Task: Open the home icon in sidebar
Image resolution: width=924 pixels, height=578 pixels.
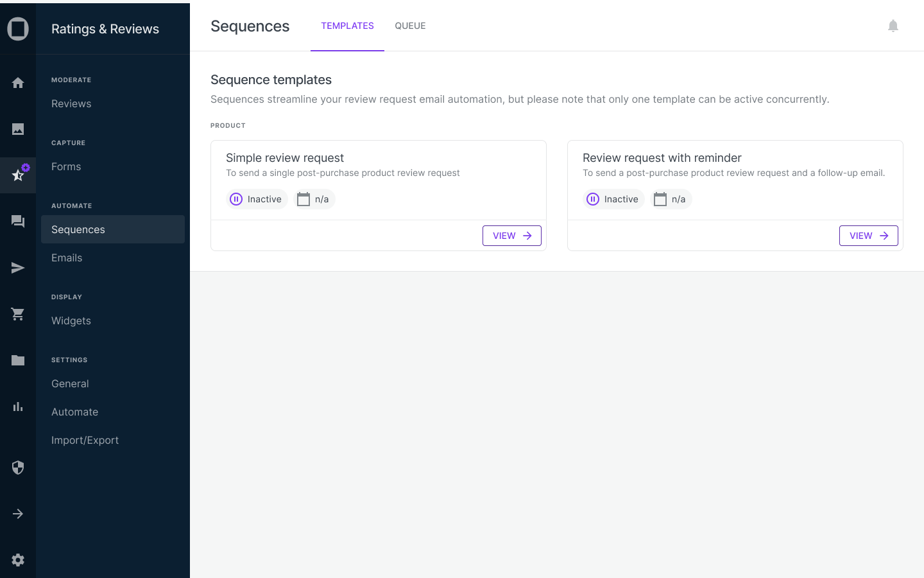Action: click(x=18, y=83)
